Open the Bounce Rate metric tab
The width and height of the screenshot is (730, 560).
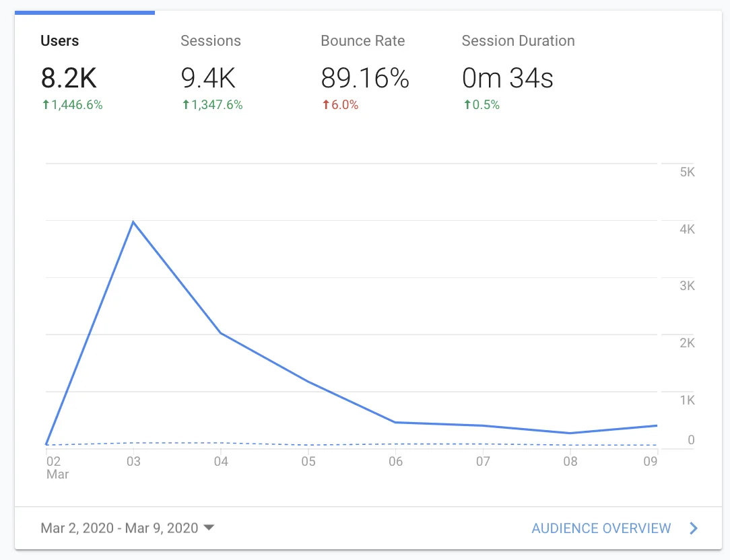tap(366, 70)
